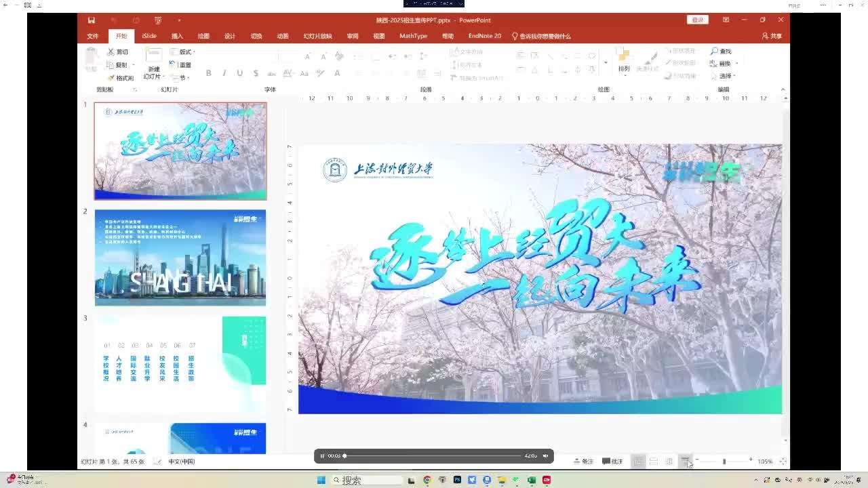Open the 版式 layout dropdown

click(182, 52)
